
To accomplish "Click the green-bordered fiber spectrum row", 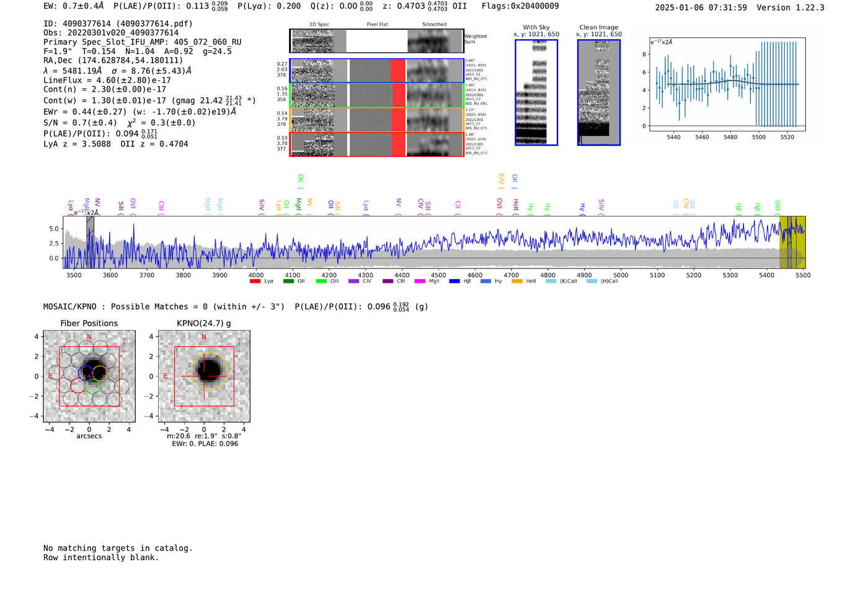I will 376,96.
